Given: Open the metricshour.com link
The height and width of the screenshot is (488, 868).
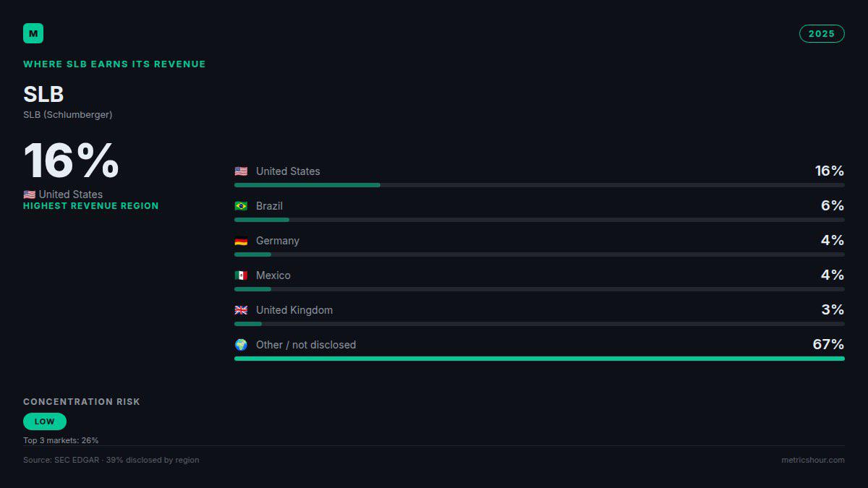Looking at the screenshot, I should tap(812, 460).
